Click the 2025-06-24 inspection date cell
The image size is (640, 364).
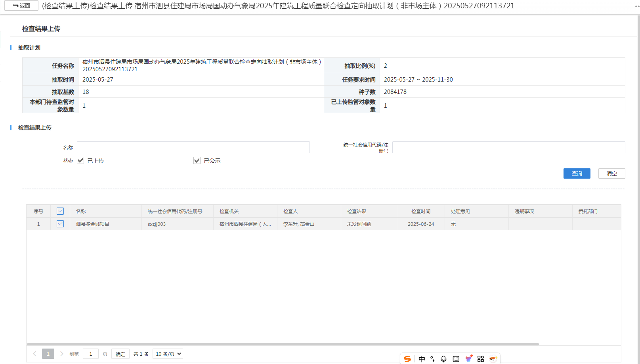click(x=421, y=224)
